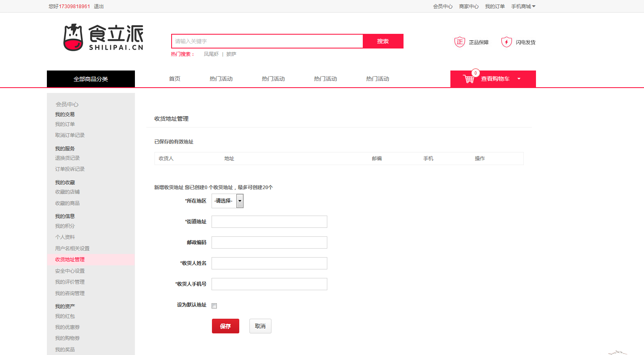The height and width of the screenshot is (355, 644).
Task: Click the 邮政编码 input field
Action: pyautogui.click(x=269, y=243)
